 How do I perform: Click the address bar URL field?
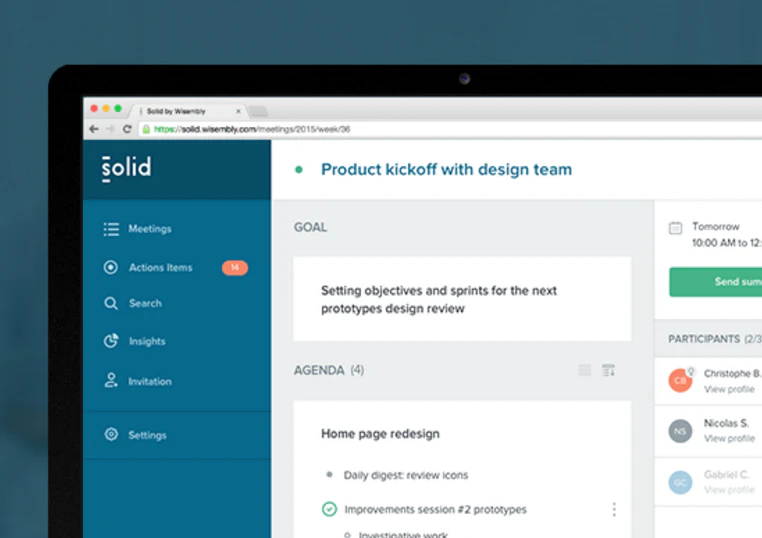(x=450, y=129)
